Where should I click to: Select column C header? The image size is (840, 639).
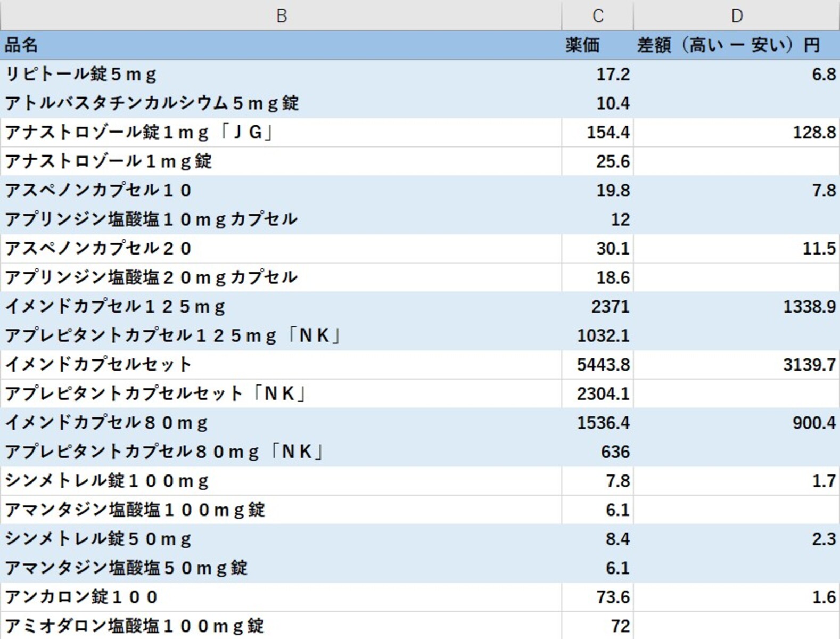598,15
